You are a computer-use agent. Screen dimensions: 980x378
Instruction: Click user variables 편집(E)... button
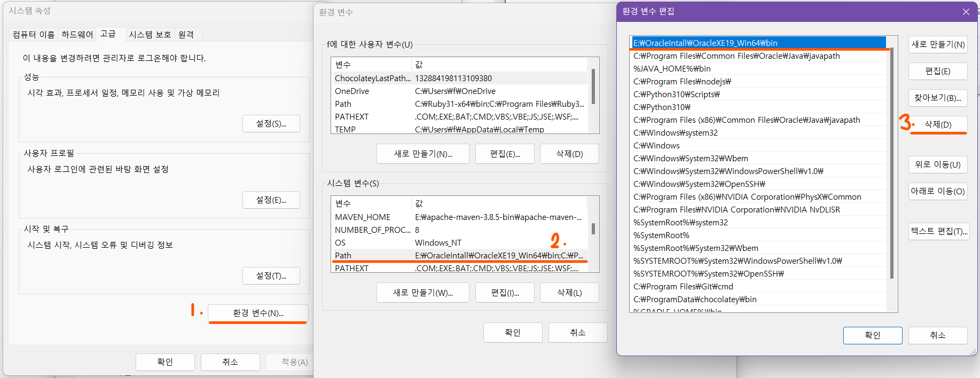point(505,154)
